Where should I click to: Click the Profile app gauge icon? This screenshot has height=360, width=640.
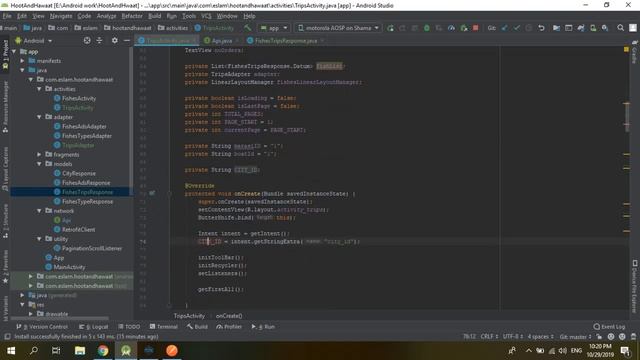pos(451,28)
